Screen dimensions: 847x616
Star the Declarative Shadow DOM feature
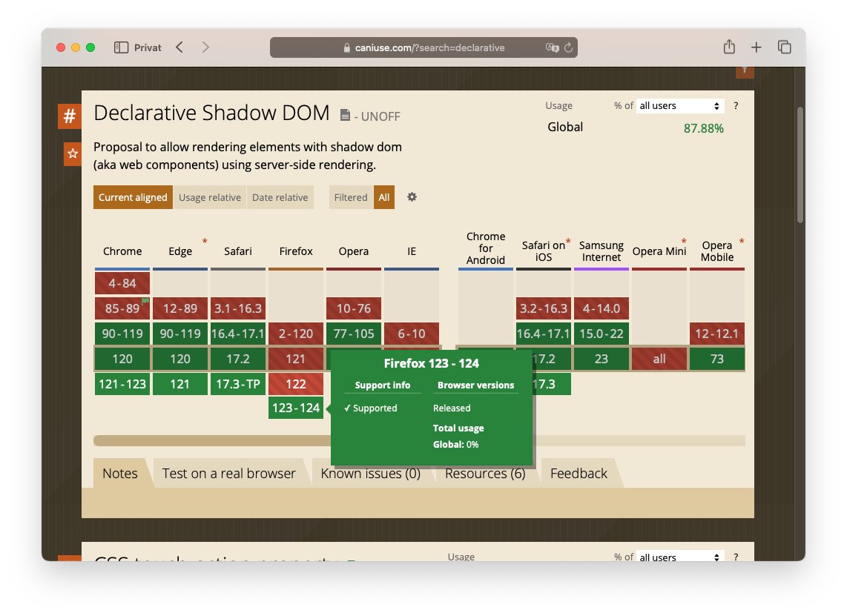(73, 154)
